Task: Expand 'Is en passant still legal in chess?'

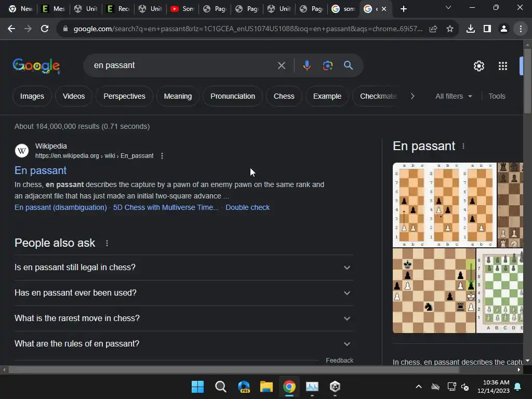Action: [183, 268]
